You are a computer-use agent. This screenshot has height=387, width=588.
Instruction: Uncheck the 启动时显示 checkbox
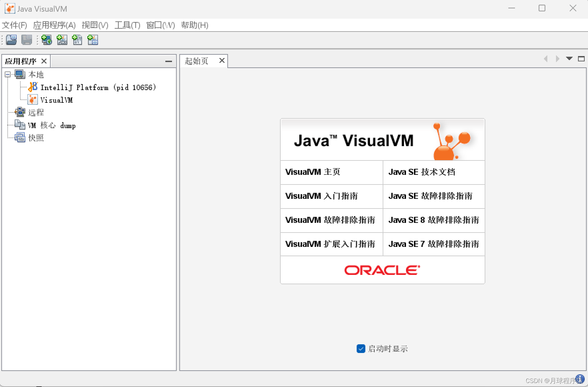(361, 349)
